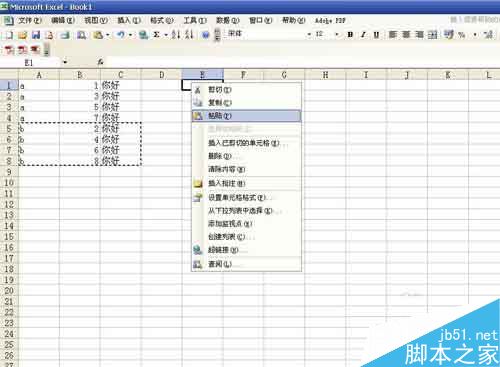
Task: Open the 文件 (File) menu
Action: 30,21
